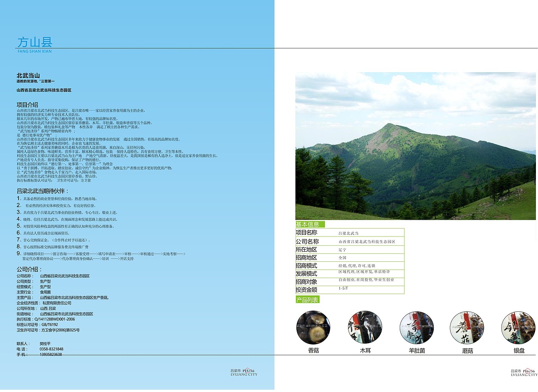Click the 项目介绍 section heading
538x392 pixels.
tap(27, 105)
